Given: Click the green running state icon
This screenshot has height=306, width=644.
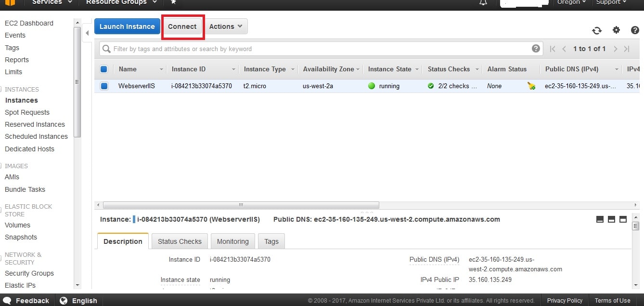Looking at the screenshot, I should click(371, 86).
